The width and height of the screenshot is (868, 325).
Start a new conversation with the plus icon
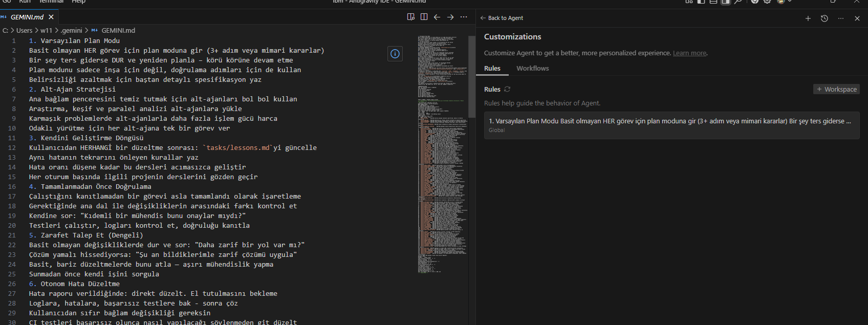point(808,18)
